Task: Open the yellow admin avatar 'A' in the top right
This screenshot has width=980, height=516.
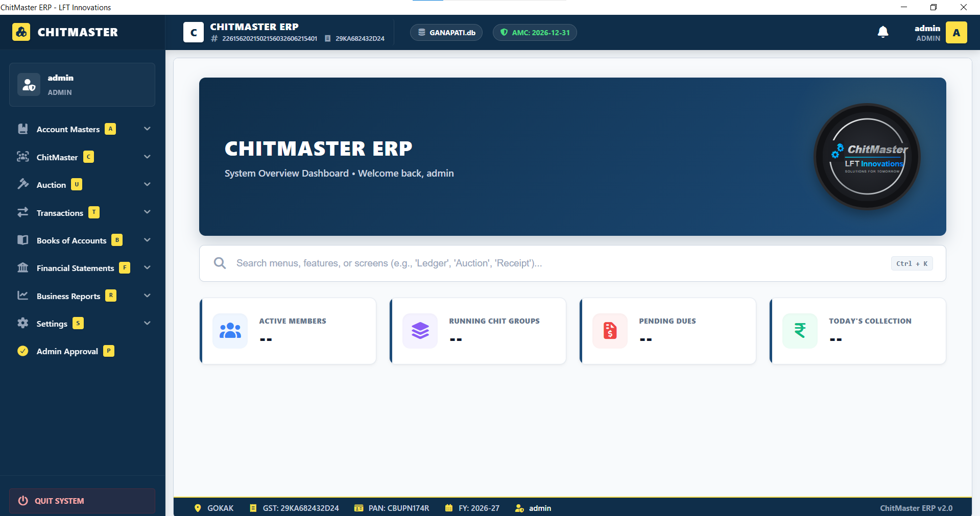Action: coord(957,33)
